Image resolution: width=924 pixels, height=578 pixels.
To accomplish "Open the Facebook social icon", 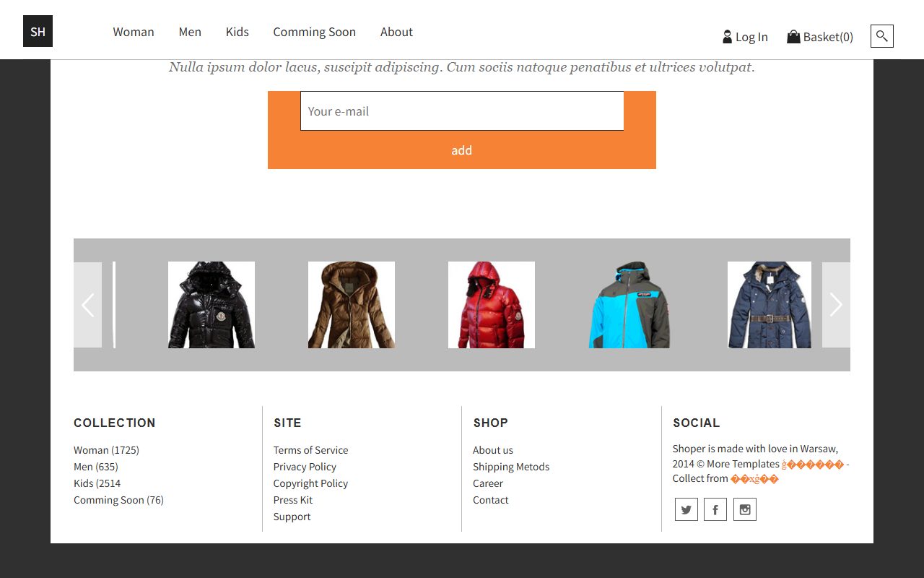I will pos(715,509).
